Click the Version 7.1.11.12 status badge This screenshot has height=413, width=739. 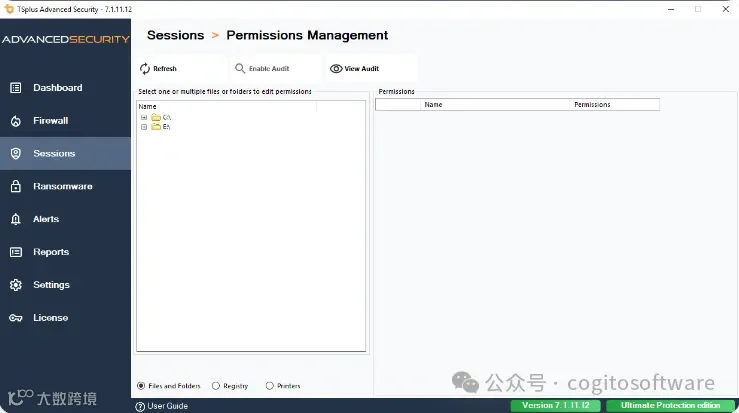pos(556,405)
